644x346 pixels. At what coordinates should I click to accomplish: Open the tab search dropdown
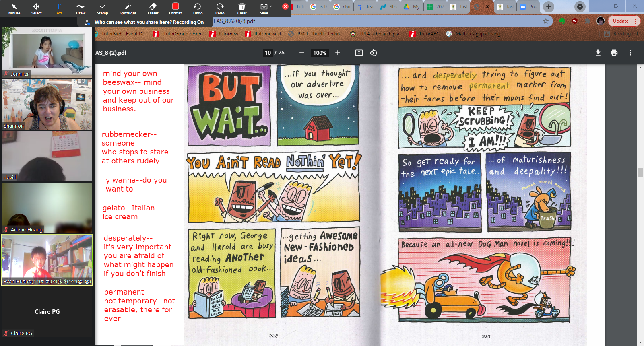pyautogui.click(x=580, y=7)
